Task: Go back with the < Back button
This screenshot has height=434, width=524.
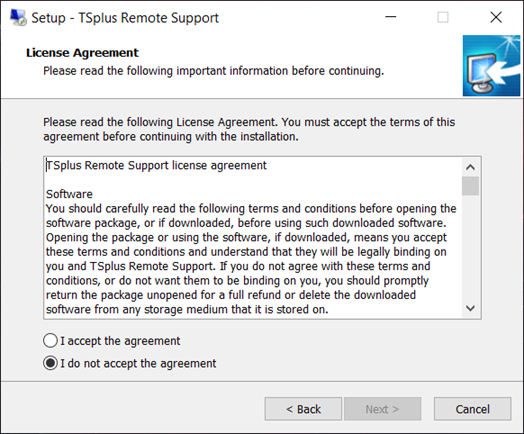Action: click(x=303, y=409)
